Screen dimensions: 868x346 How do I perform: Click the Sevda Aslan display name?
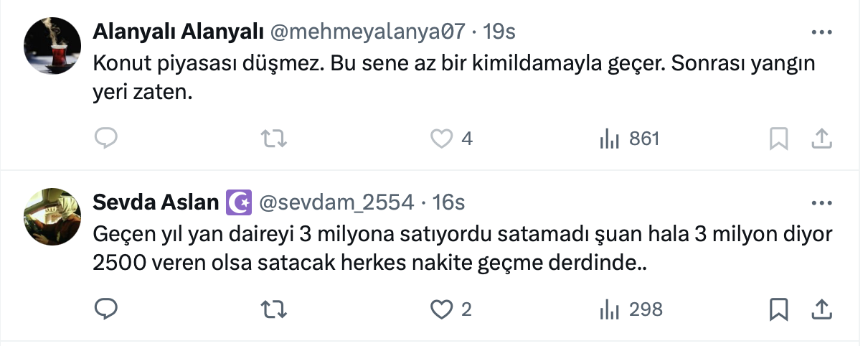point(156,203)
